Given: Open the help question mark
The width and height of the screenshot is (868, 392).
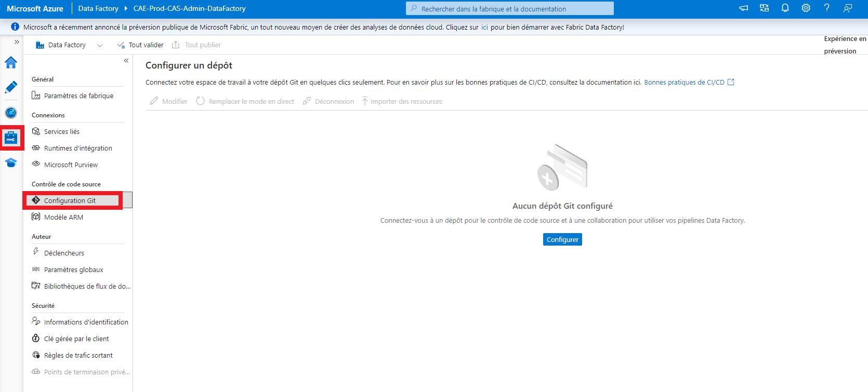Looking at the screenshot, I should [x=827, y=8].
